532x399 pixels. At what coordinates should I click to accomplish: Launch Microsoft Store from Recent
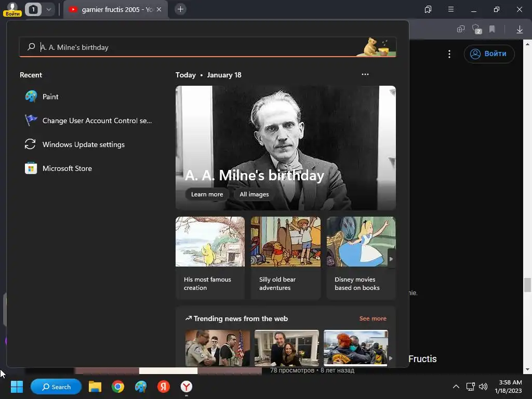89,168
